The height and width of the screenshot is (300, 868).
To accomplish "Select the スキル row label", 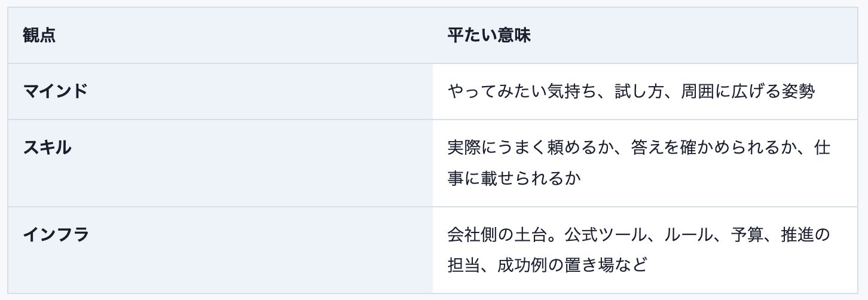I will tap(47, 148).
